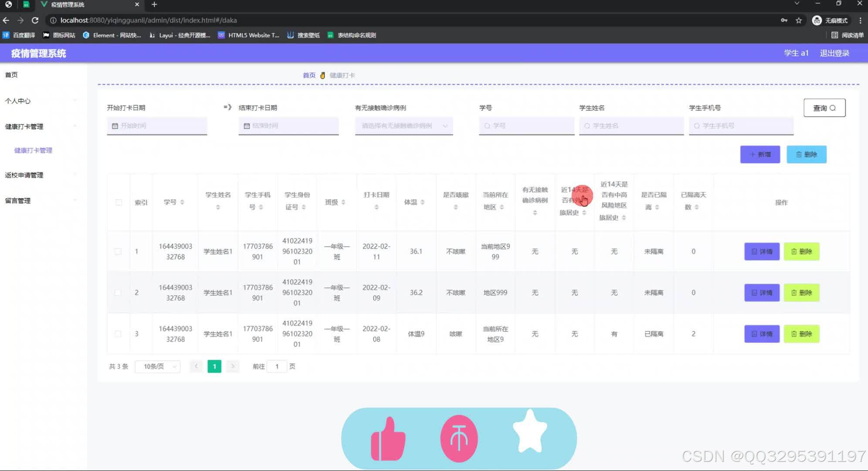Tick the checkbox for row 3
The image size is (868, 471).
coord(118,334)
